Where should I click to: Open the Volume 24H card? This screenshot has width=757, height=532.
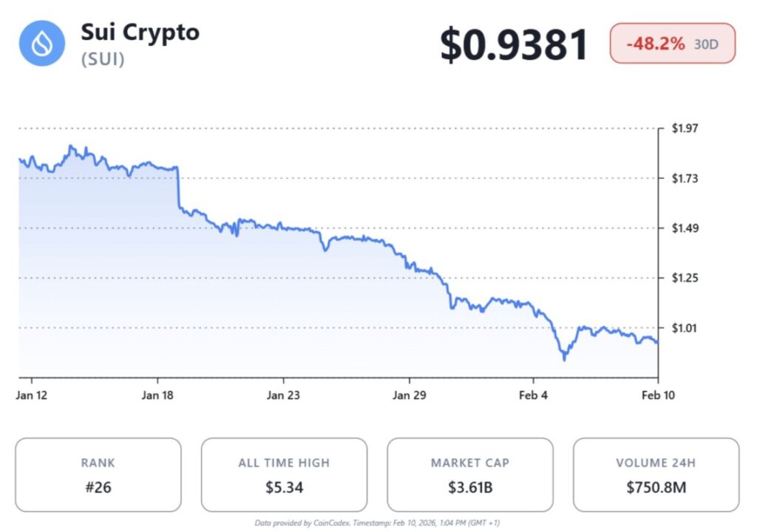[656, 474]
